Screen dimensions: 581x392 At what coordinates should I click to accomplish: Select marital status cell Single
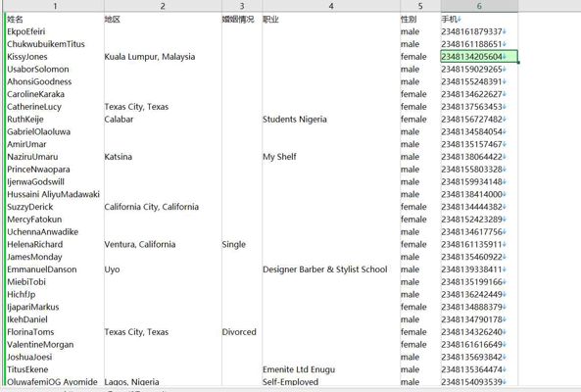point(242,245)
